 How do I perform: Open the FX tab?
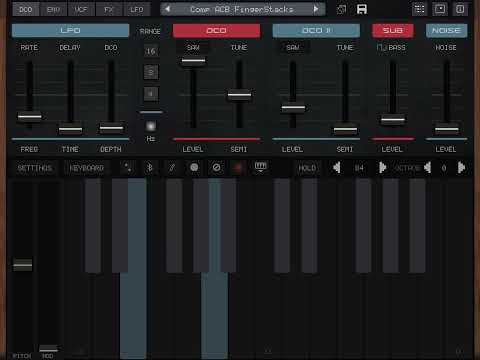tap(109, 10)
